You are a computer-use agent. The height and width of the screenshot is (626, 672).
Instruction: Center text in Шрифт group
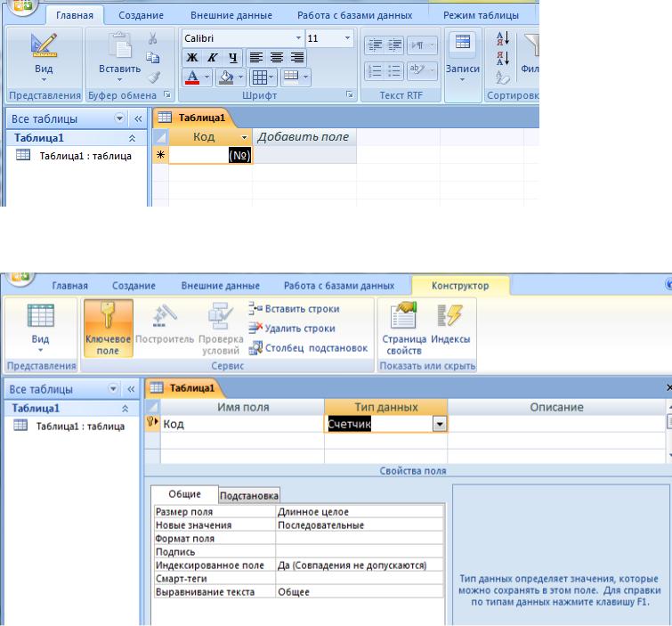coord(277,58)
